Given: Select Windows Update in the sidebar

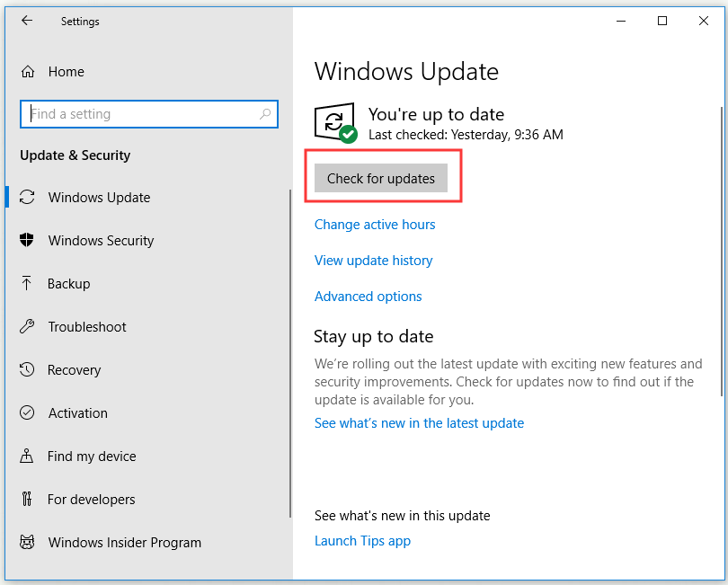Looking at the screenshot, I should tap(99, 197).
